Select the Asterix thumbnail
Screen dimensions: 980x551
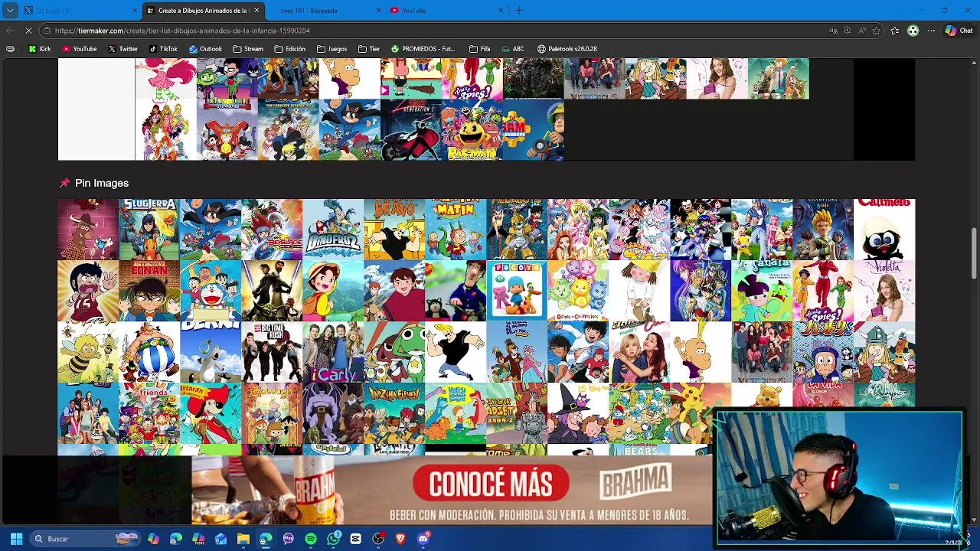[x=149, y=352]
